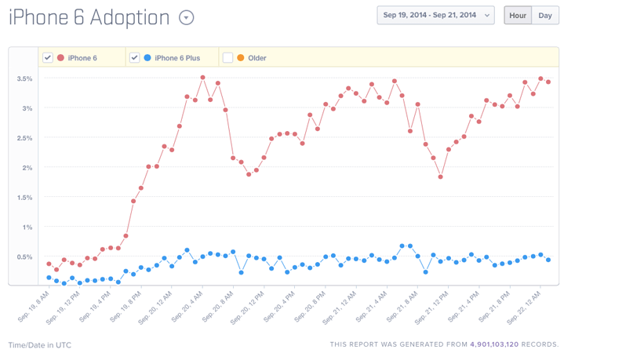Click the lowest red dip near Sep 21, 12 PM

click(x=441, y=176)
